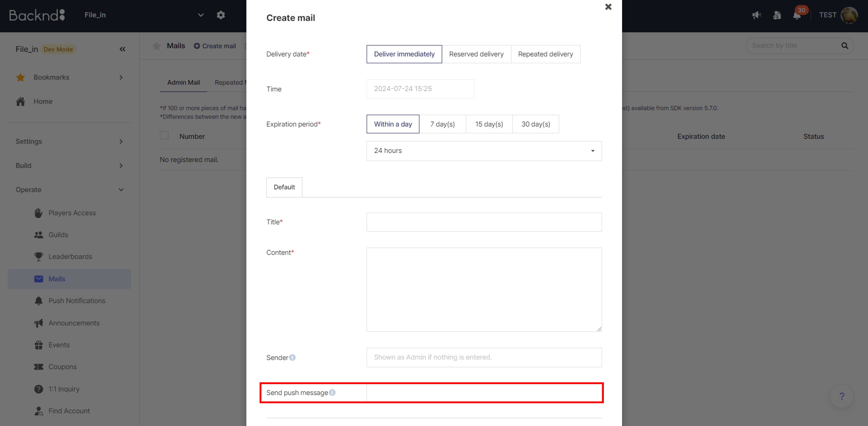Expand the Settings section
Screen dimensions: 868x426
pos(69,141)
